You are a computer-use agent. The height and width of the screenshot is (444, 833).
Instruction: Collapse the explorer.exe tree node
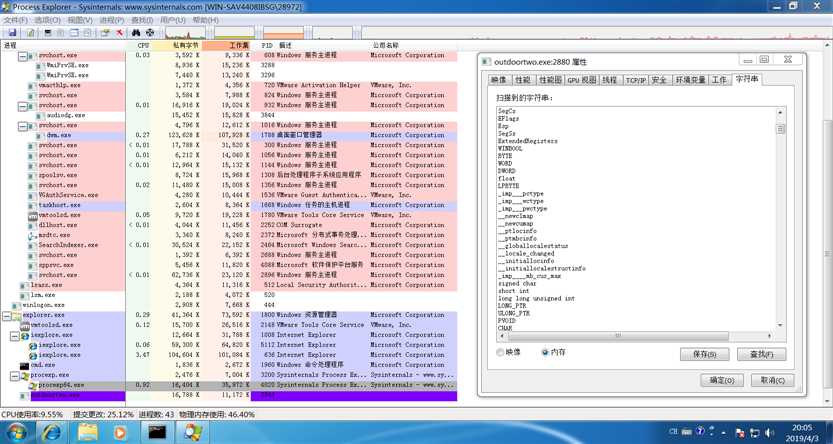point(6,315)
